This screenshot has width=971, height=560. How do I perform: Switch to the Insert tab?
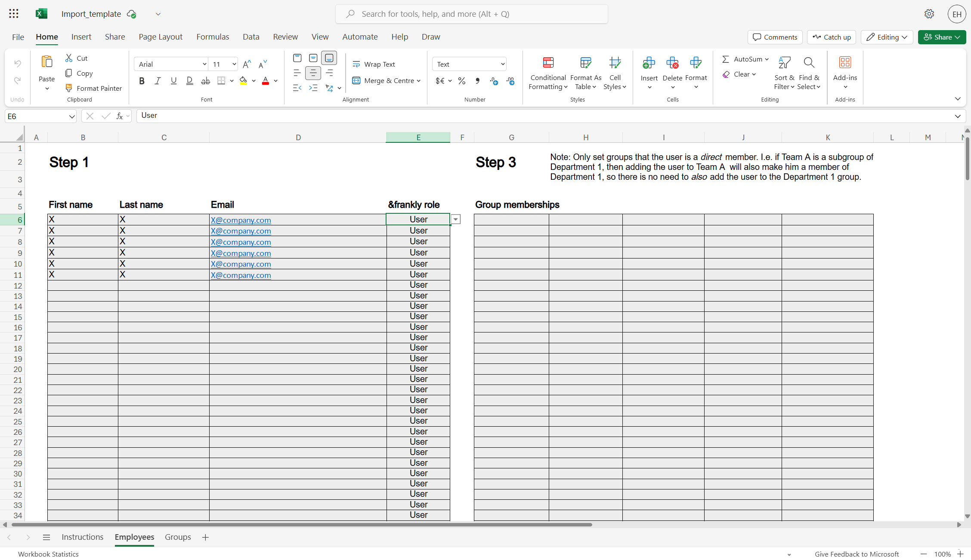(81, 37)
